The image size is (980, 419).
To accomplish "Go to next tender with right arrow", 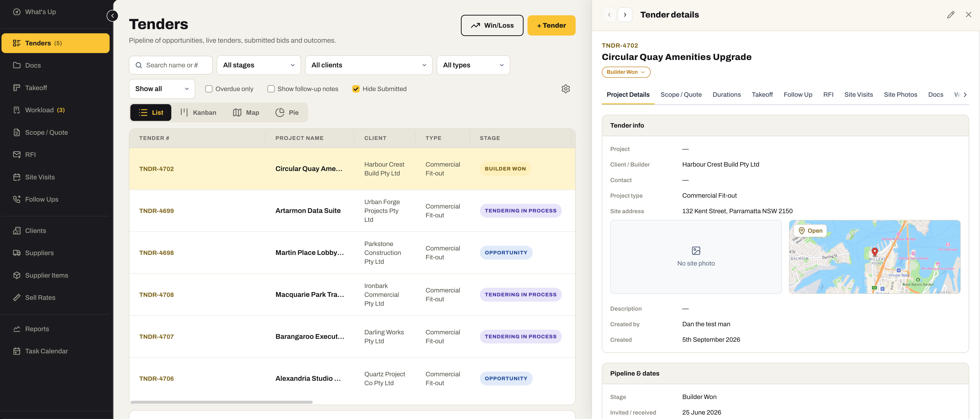I will 625,15.
